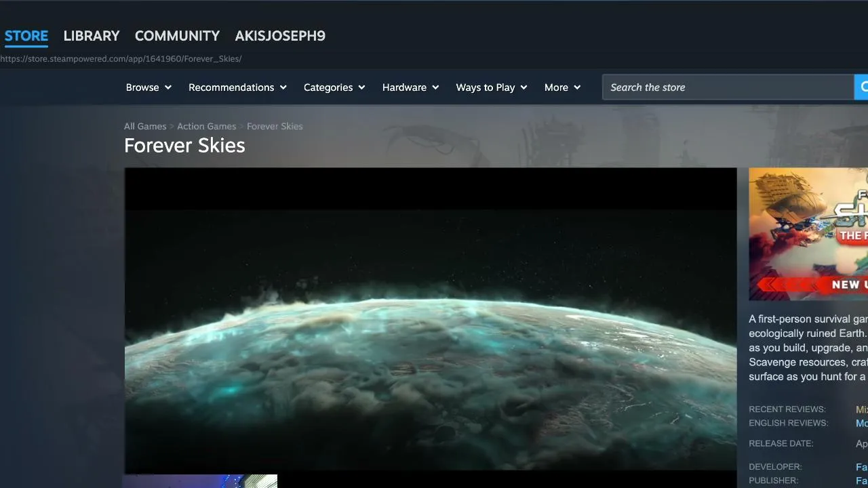Click the PUBLISHER label
The height and width of the screenshot is (488, 868).
[773, 481]
